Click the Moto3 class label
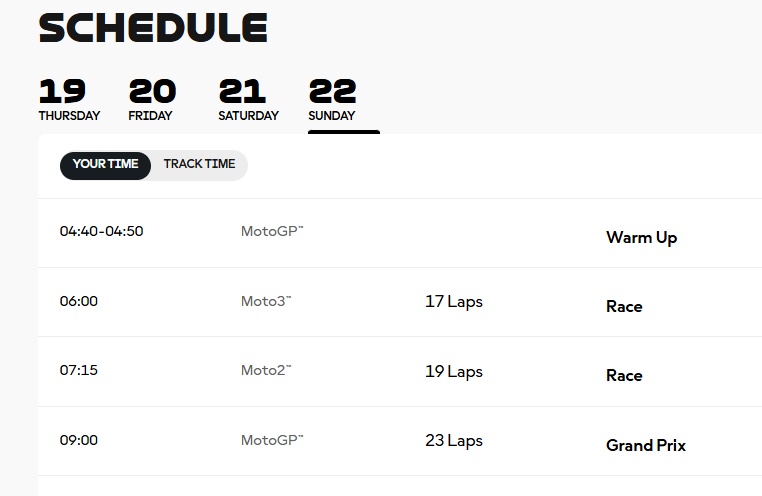 coord(266,301)
